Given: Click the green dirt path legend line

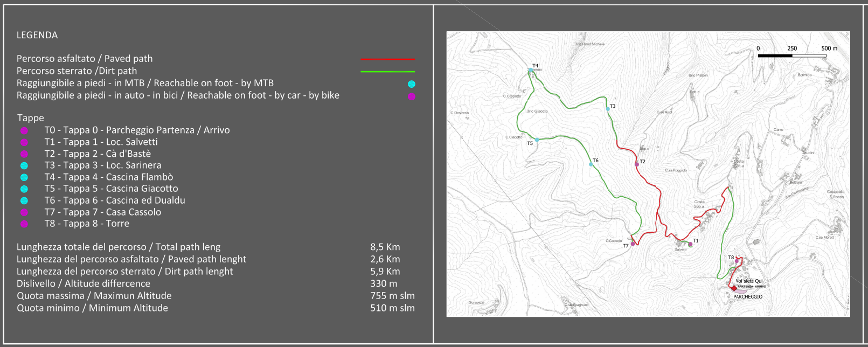Looking at the screenshot, I should (388, 71).
